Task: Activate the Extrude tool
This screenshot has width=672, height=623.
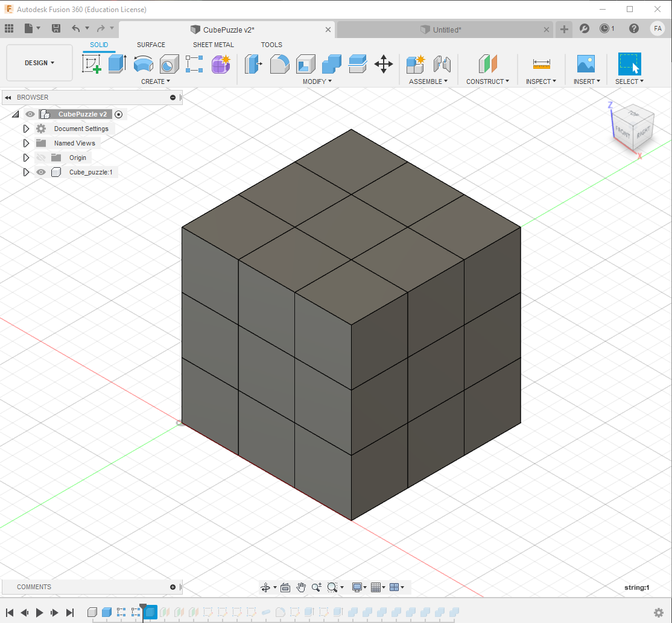Action: 116,63
